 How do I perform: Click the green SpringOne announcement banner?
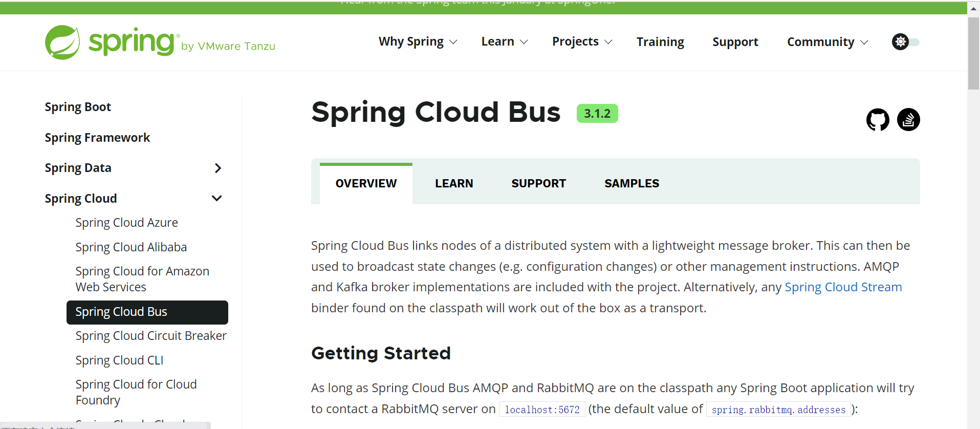coord(484,7)
